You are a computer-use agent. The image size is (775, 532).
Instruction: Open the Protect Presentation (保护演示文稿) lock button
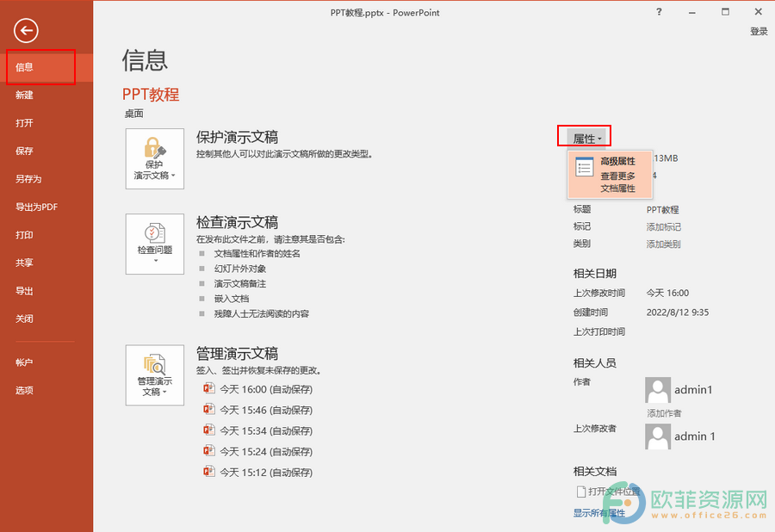pos(155,158)
